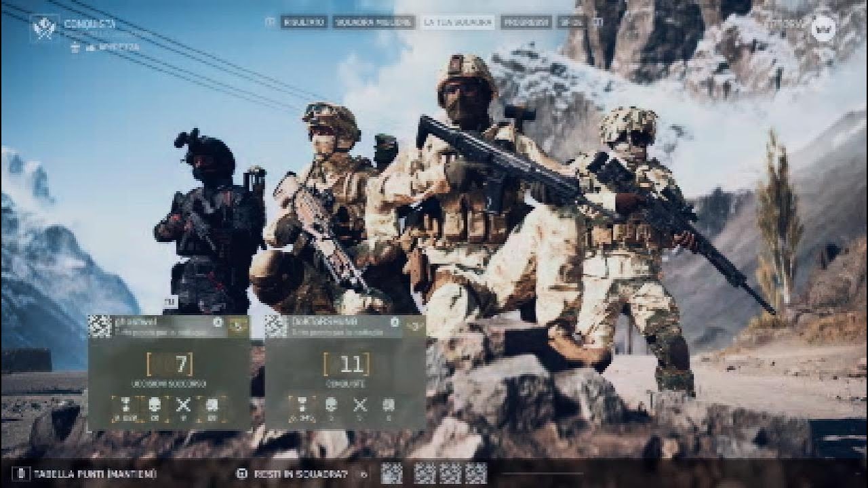Open the round profile avatar at top right
Screen dimensions: 868x488
click(823, 28)
